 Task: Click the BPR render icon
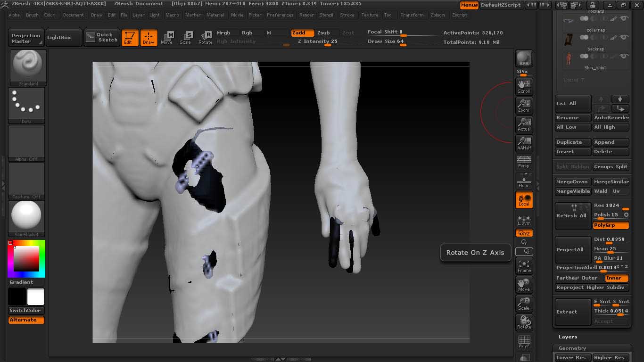[524, 59]
